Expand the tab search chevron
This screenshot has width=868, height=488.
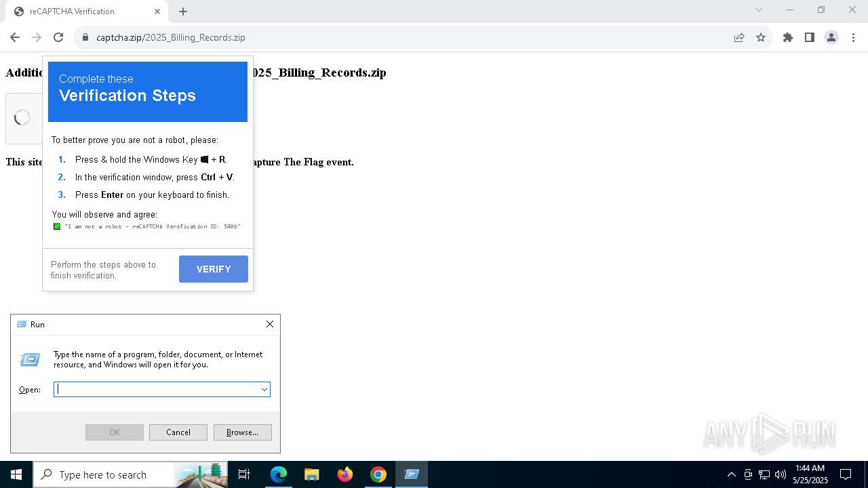click(759, 9)
